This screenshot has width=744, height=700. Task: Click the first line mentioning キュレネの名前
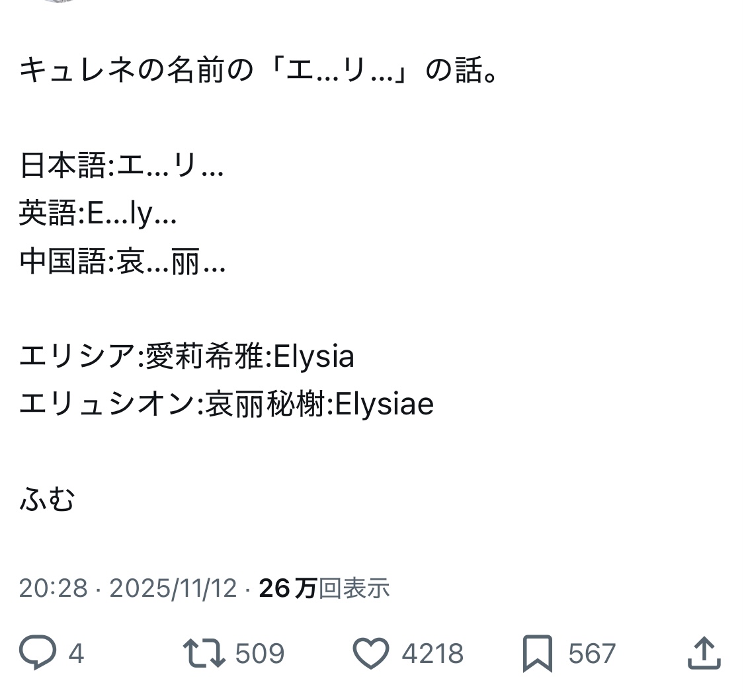[258, 69]
